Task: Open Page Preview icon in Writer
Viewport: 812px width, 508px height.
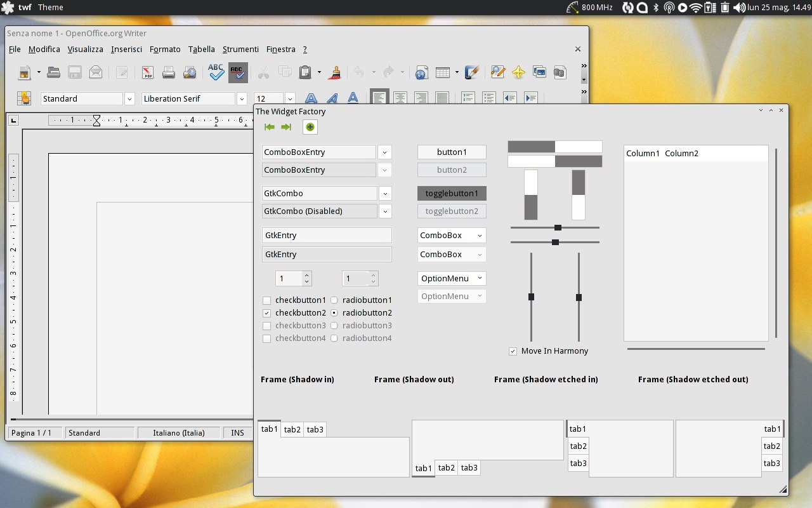Action: click(x=190, y=72)
